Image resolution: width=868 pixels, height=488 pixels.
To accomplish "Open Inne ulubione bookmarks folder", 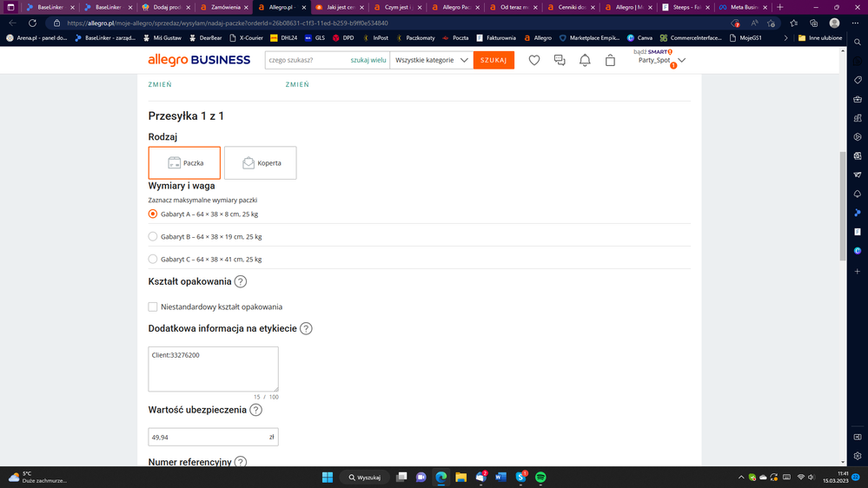I will (820, 38).
